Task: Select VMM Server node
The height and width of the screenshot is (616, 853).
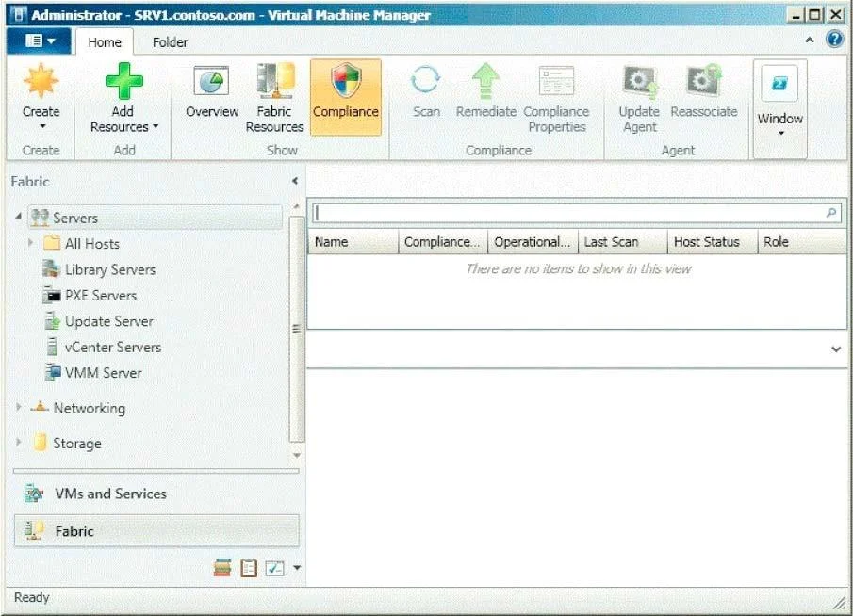Action: 93,373
